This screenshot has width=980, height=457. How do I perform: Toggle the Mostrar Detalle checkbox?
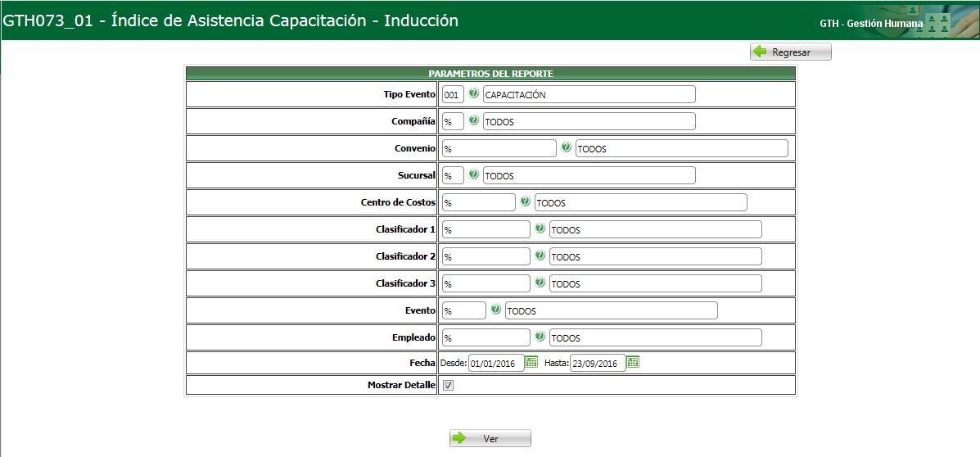coord(448,385)
